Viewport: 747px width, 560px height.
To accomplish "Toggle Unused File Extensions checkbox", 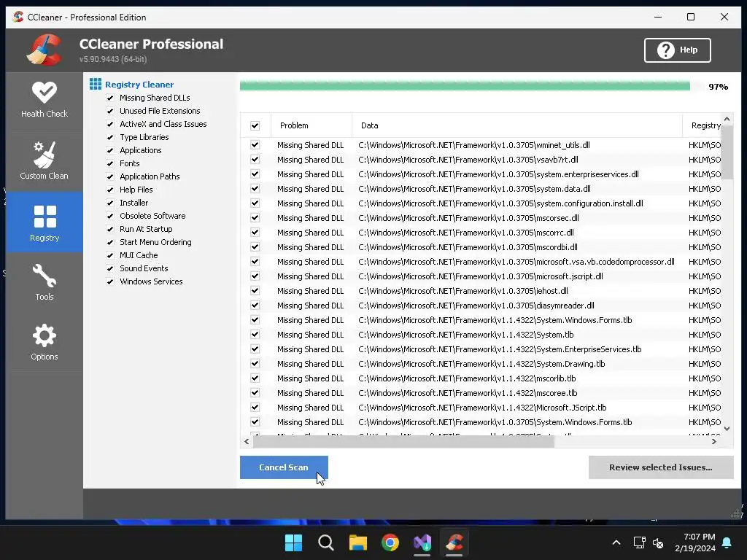I will (x=110, y=111).
